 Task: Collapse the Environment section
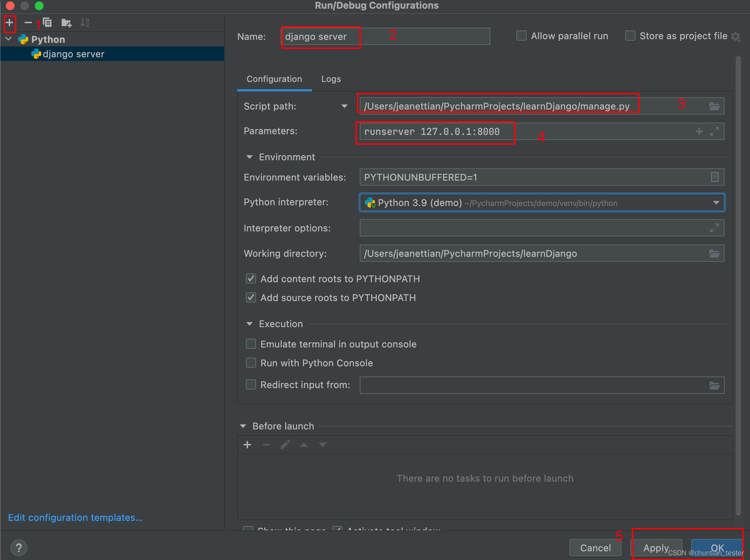pos(250,157)
